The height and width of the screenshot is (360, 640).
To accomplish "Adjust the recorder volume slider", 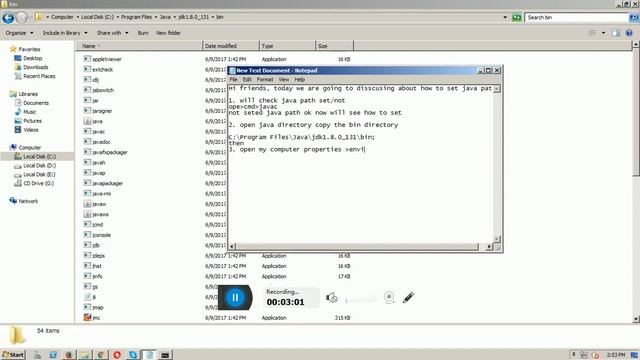I will tap(361, 300).
